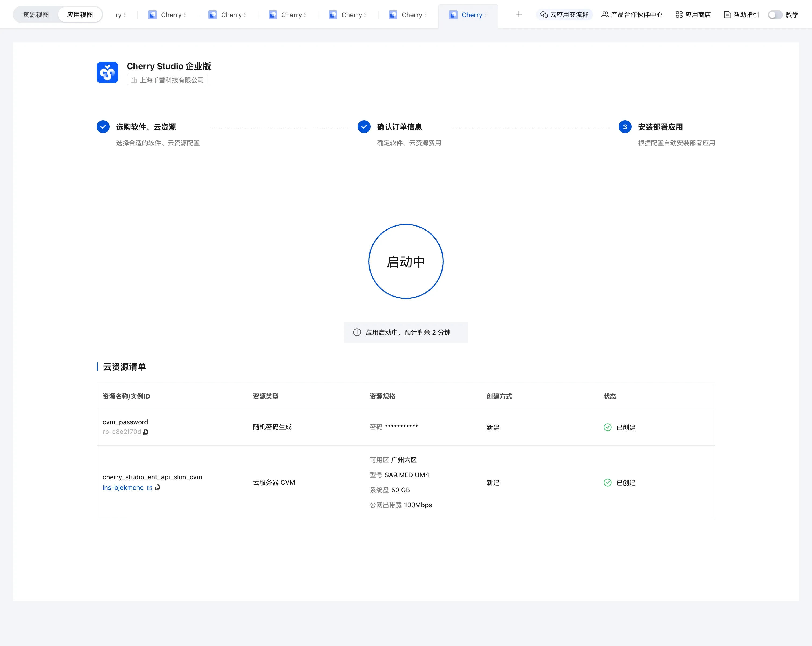Switch to the first Cherry tab
812x646 pixels.
(x=167, y=15)
